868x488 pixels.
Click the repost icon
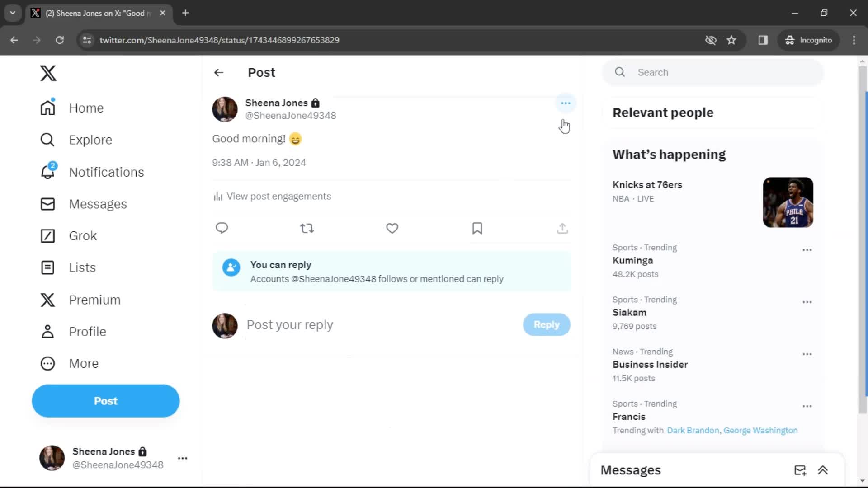coord(307,228)
